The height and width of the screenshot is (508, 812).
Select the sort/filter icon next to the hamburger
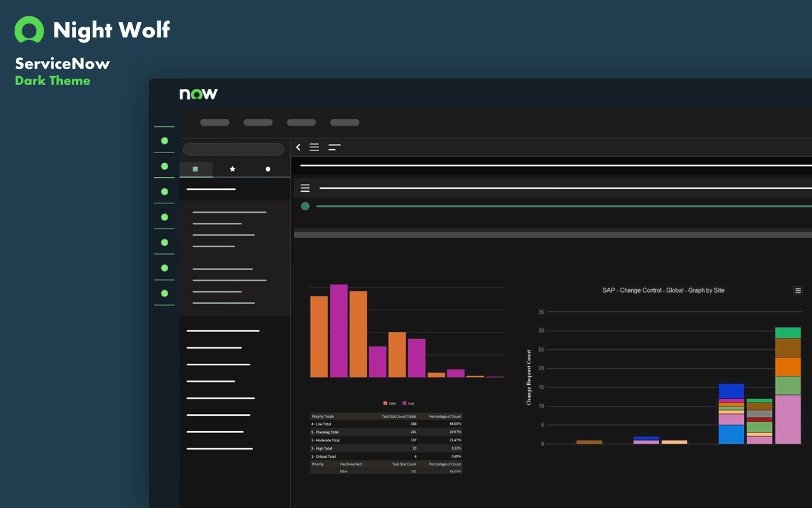pyautogui.click(x=334, y=147)
